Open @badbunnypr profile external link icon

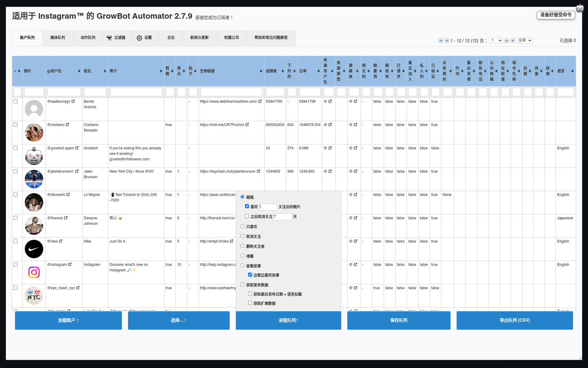coord(73,102)
